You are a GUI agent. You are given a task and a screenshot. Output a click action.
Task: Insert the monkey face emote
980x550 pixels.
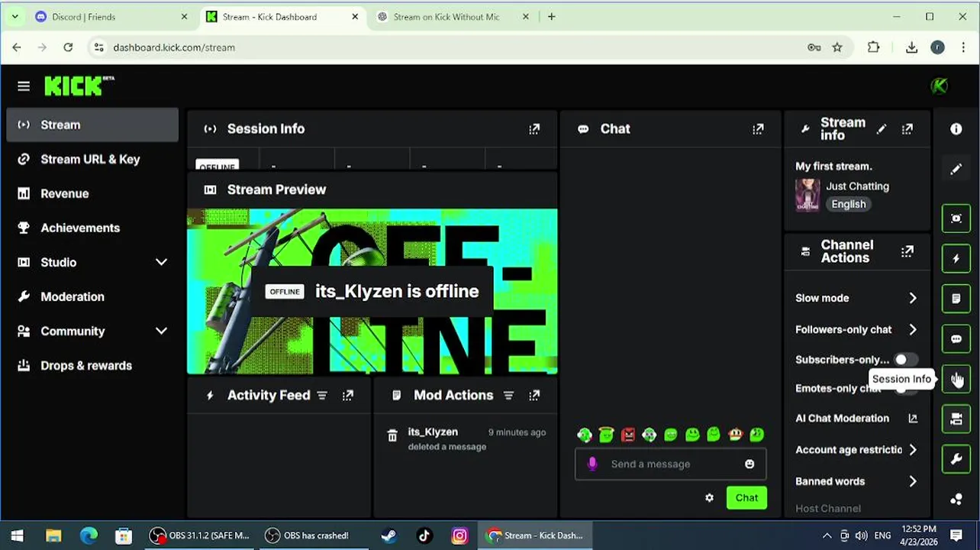(x=735, y=435)
